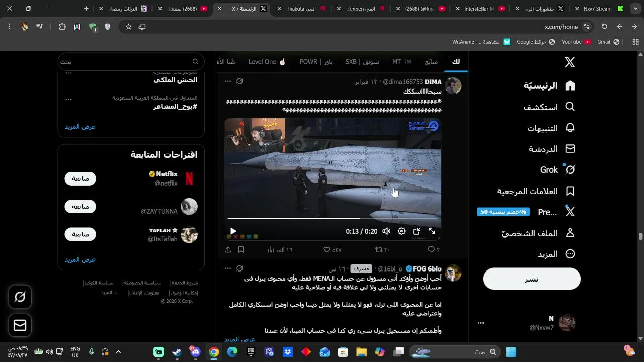
Task: Open floating Grok button
Action: click(20, 297)
